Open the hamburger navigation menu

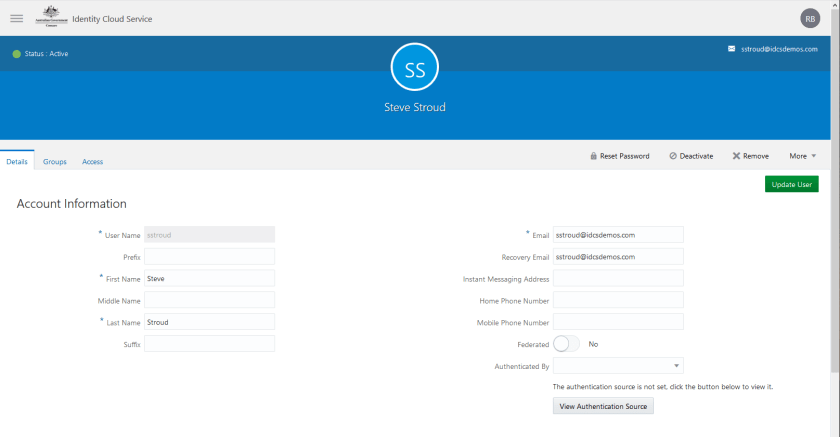pos(16,19)
